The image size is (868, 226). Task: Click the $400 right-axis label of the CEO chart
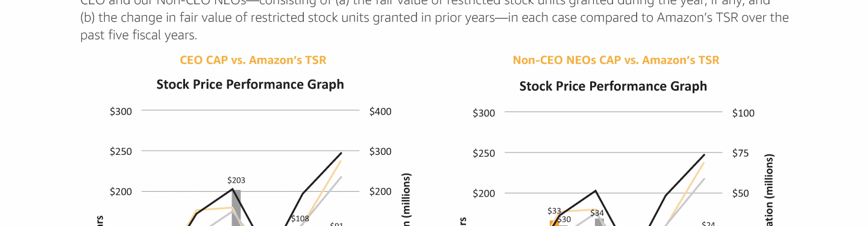point(380,111)
